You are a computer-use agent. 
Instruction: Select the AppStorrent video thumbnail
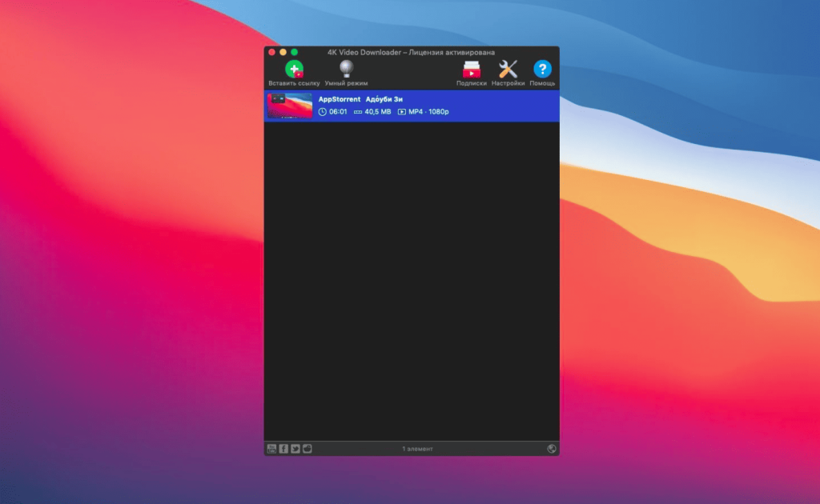[290, 106]
